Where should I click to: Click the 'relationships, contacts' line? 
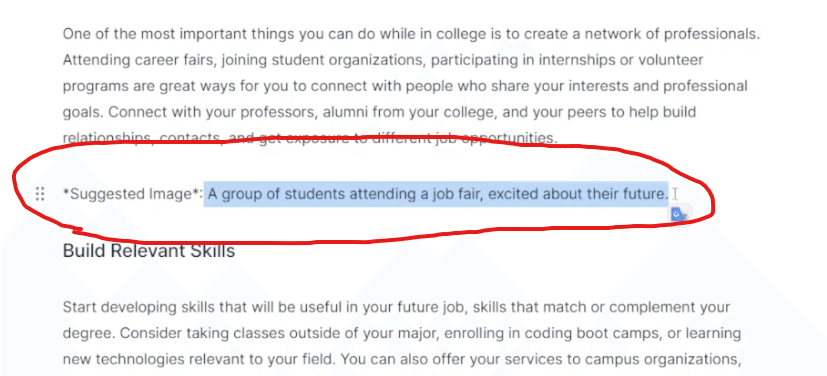point(310,138)
